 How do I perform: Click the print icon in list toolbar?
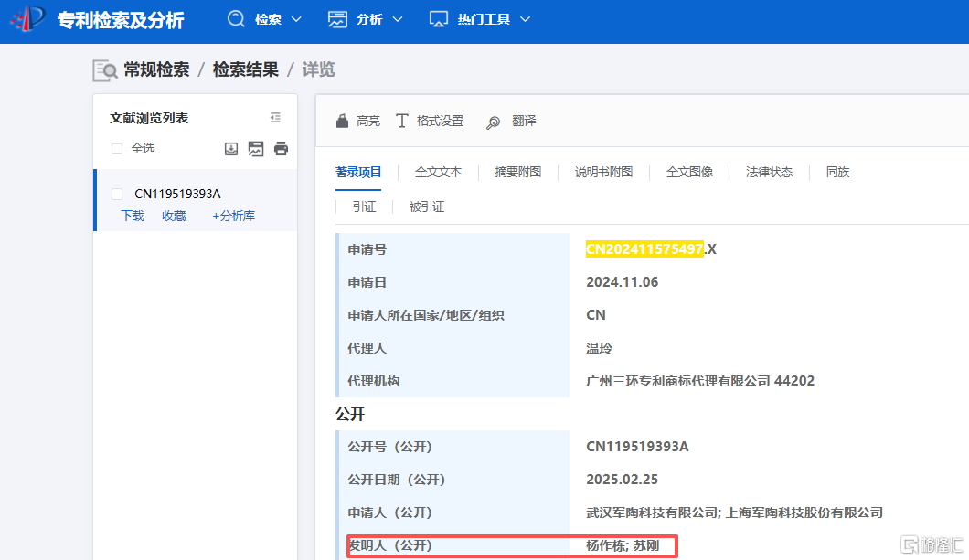(282, 148)
